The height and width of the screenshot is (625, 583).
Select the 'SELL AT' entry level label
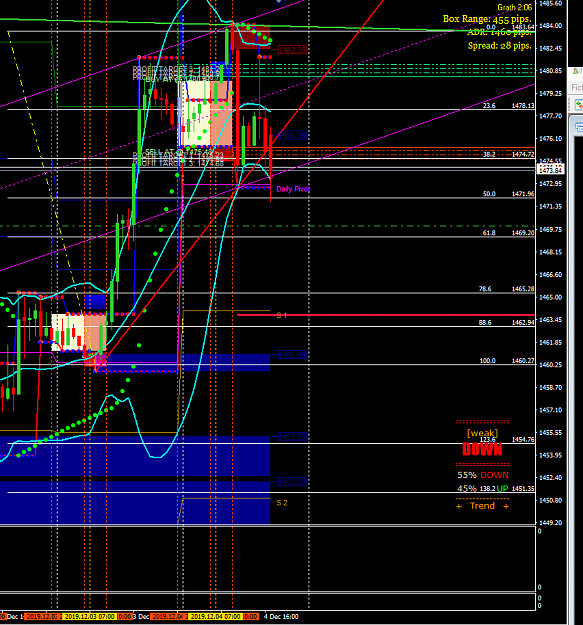tap(179, 152)
